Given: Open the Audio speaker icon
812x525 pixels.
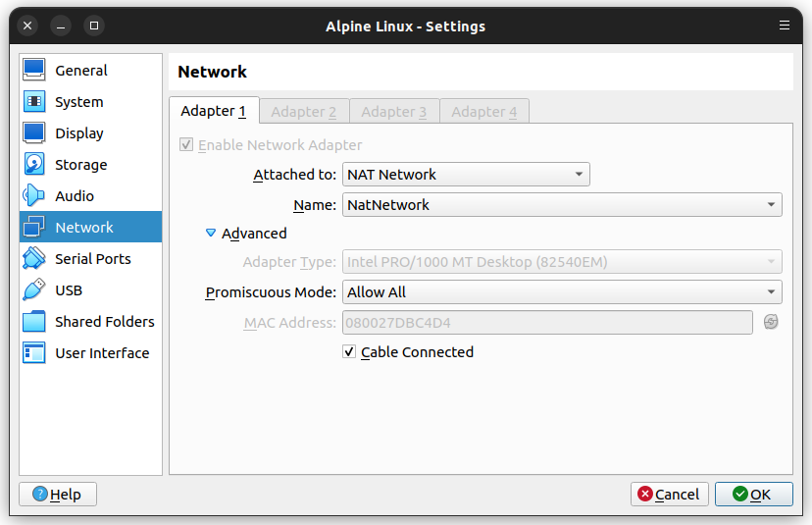Looking at the screenshot, I should [x=34, y=196].
